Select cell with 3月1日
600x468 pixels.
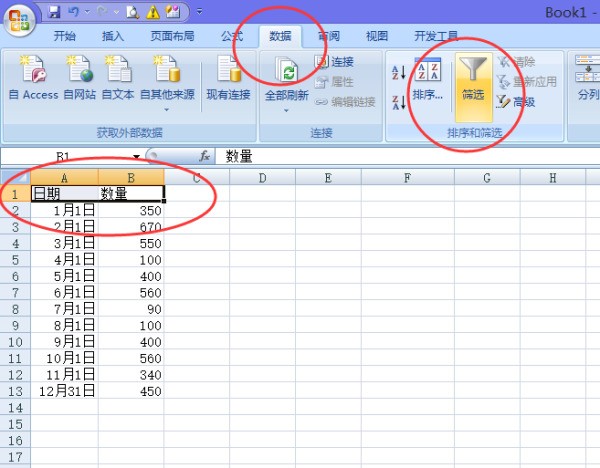point(64,243)
